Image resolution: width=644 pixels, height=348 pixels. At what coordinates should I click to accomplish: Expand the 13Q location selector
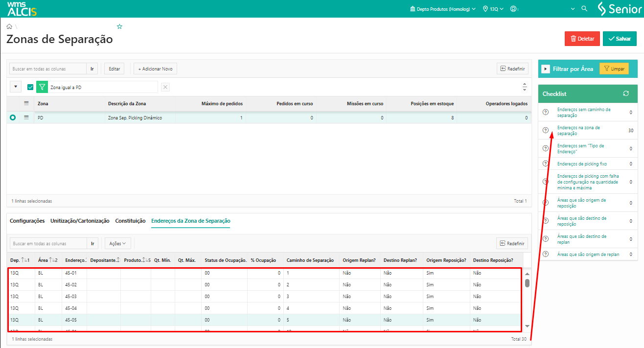tap(493, 9)
